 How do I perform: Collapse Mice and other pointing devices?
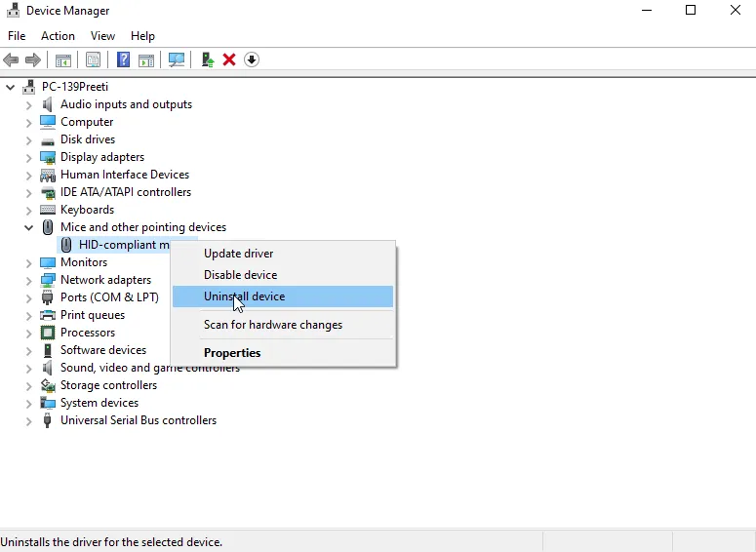coord(29,227)
